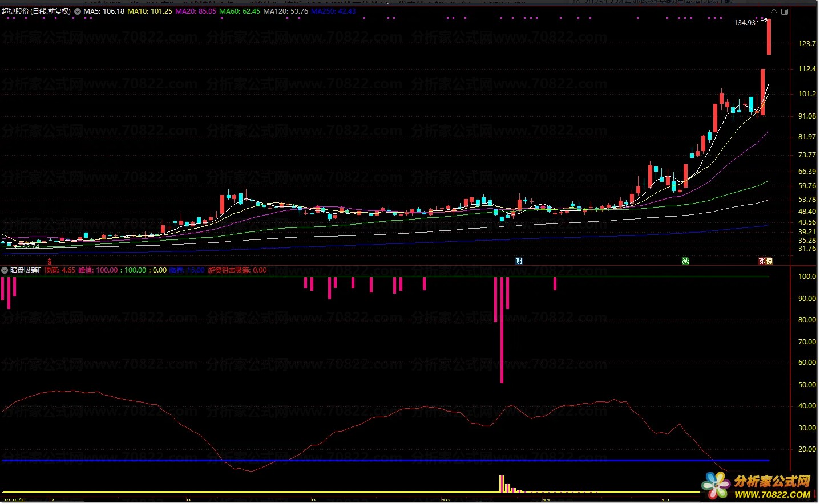Click the 分析家公式网 flower logo
The height and width of the screenshot is (504, 820).
pos(716,486)
